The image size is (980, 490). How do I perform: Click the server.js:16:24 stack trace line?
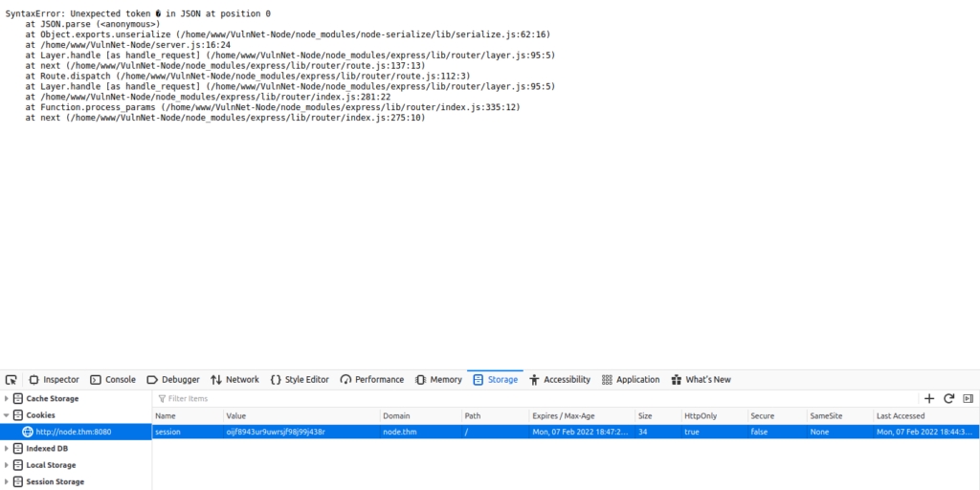[127, 45]
